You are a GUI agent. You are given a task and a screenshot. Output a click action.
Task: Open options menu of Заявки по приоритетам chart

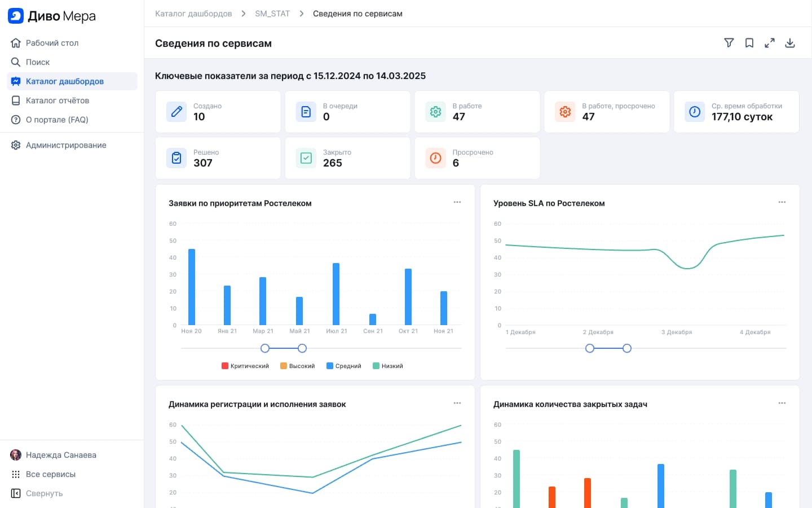(457, 202)
